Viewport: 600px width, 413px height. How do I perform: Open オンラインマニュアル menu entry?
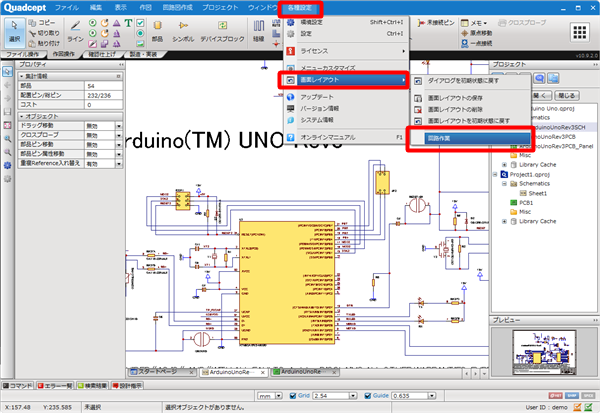click(346, 137)
